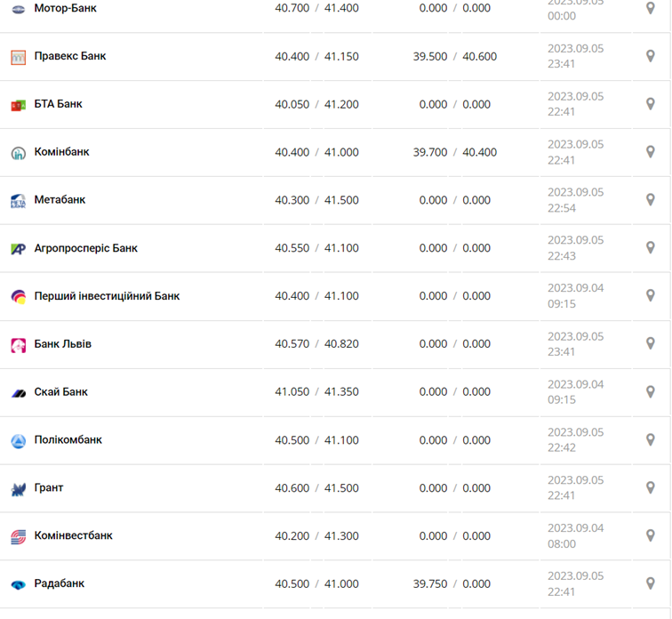Open the location pin for БТА Банк

click(x=650, y=104)
